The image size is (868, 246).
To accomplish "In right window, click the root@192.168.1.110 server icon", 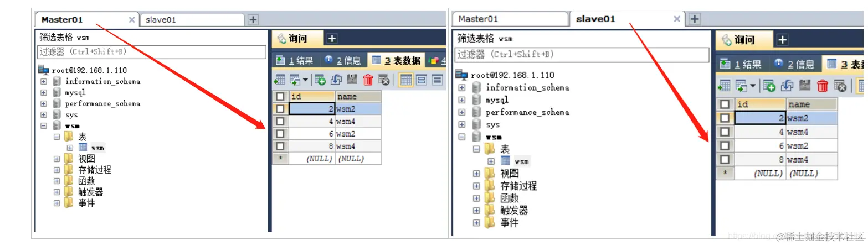I will 461,75.
